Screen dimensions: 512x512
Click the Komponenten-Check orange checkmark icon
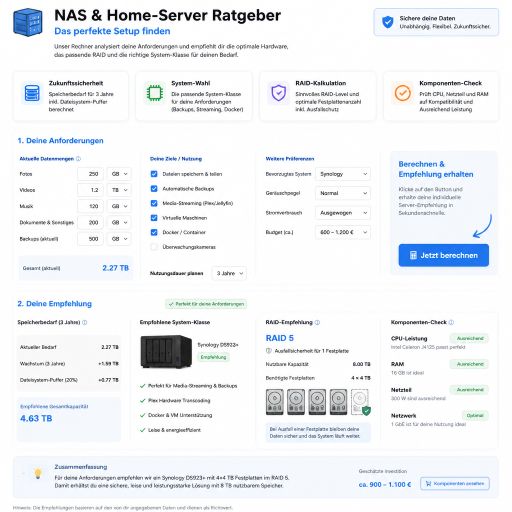pyautogui.click(x=402, y=93)
